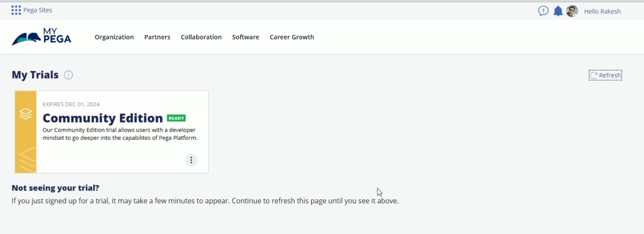The width and height of the screenshot is (644, 234).
Task: Click the Pega Sites text label
Action: [x=37, y=10]
